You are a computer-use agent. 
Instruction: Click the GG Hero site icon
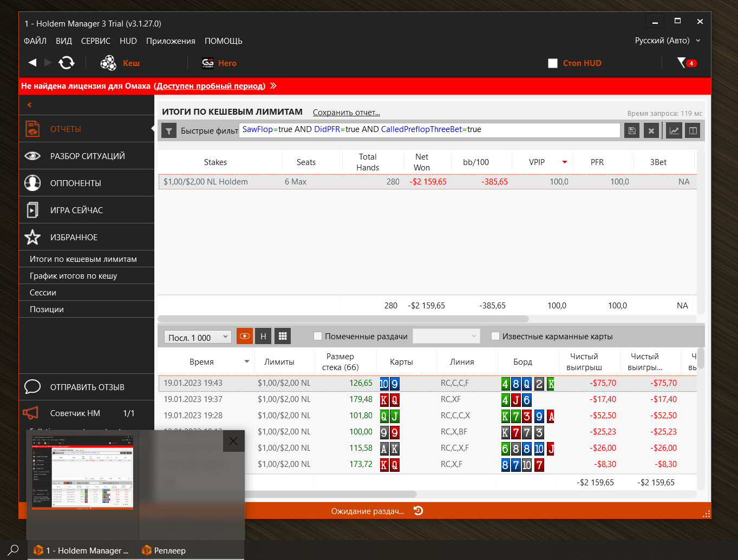pos(208,63)
